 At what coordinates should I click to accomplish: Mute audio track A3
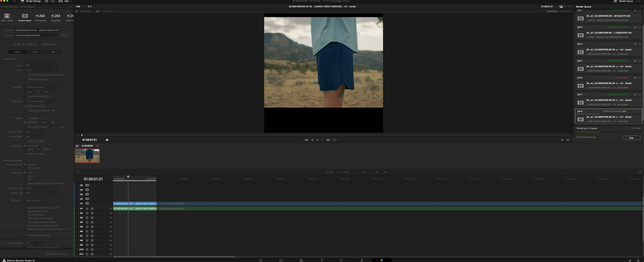(92, 218)
